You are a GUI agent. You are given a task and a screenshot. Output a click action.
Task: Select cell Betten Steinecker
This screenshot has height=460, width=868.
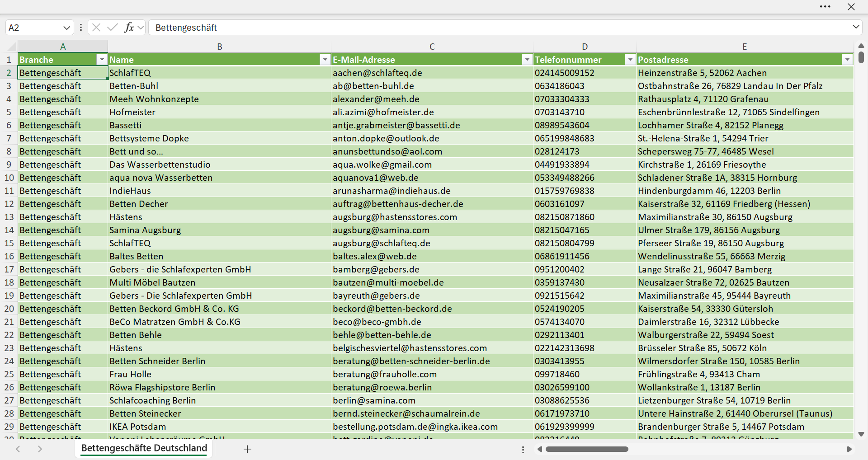pyautogui.click(x=220, y=413)
